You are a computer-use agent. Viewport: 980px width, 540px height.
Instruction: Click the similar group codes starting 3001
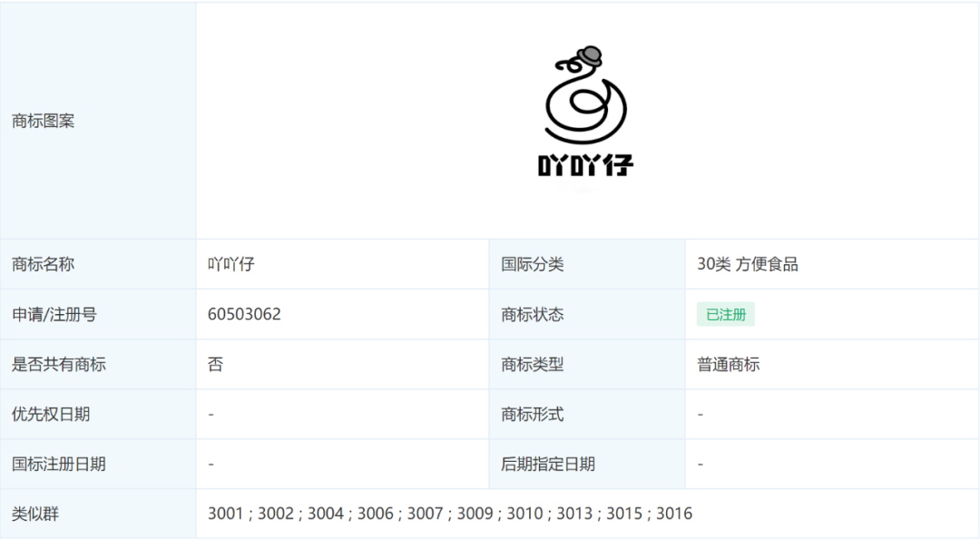[x=450, y=513]
